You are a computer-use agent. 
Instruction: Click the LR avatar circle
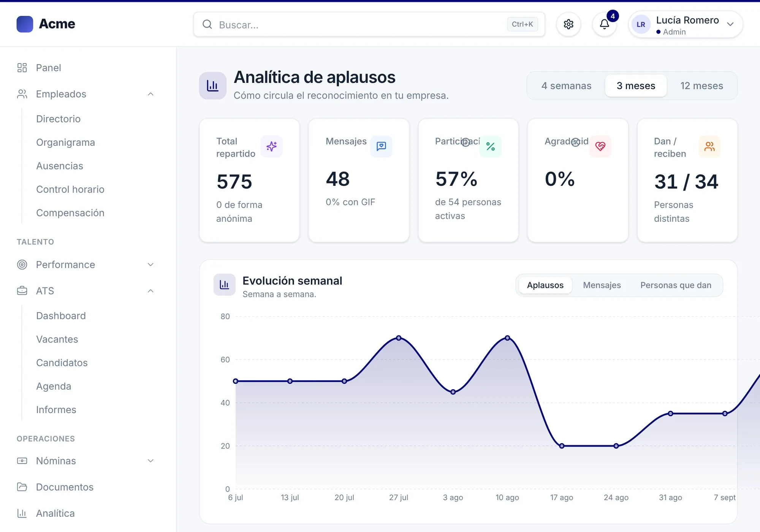tap(641, 24)
